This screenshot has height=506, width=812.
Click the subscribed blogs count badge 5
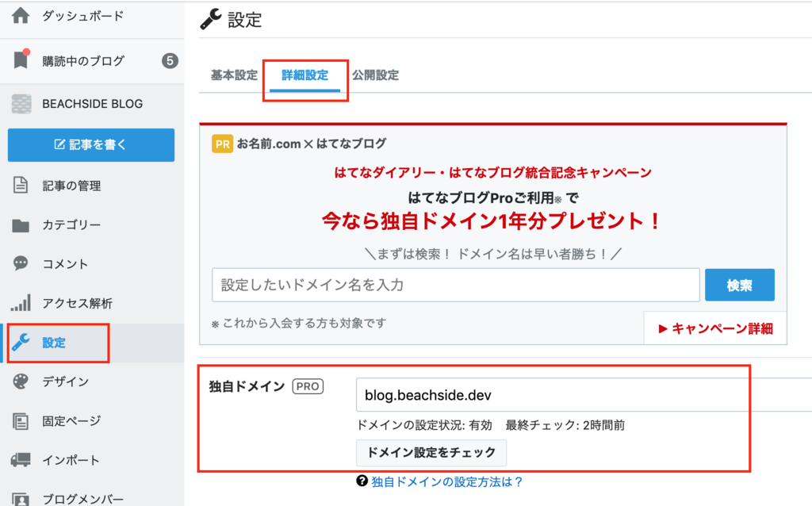click(x=170, y=61)
